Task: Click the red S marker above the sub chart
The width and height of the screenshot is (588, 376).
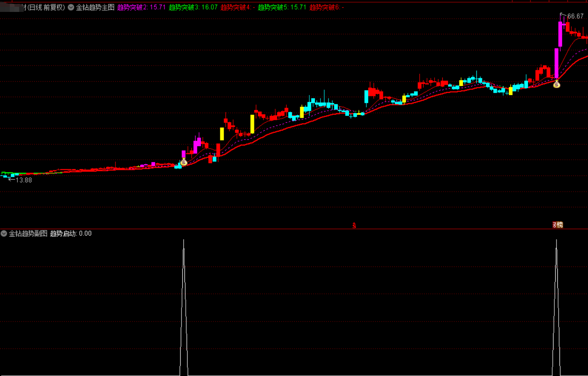Action: [x=354, y=225]
